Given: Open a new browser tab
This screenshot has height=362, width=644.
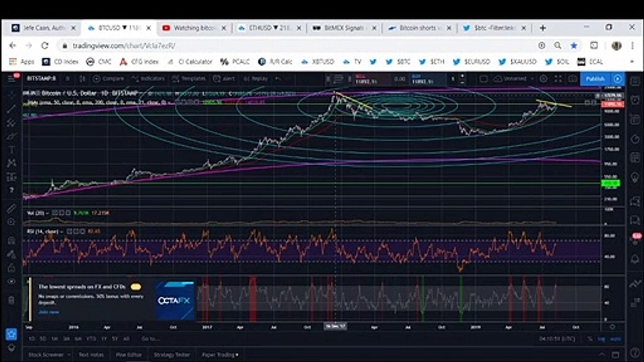Looking at the screenshot, I should 542,28.
